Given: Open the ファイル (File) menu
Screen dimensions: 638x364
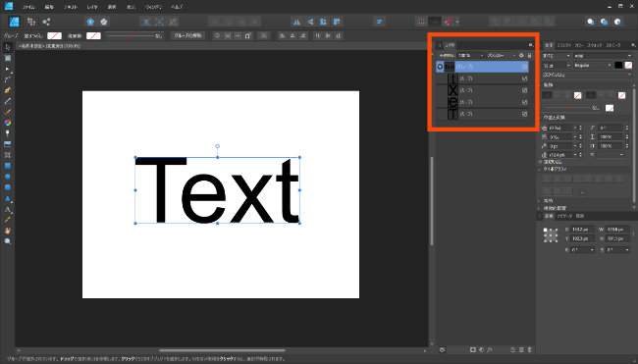Looking at the screenshot, I should click(28, 7).
